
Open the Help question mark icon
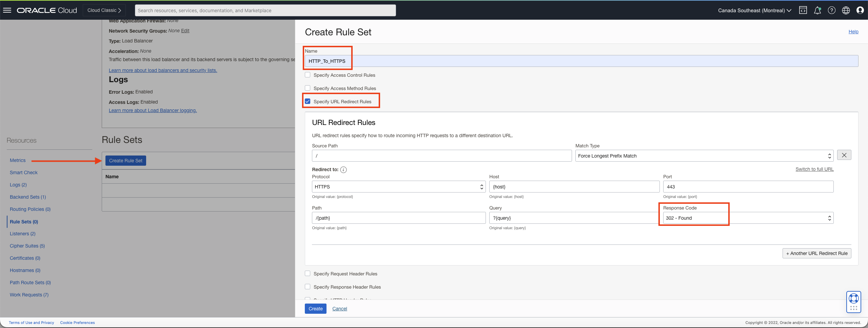tap(832, 10)
